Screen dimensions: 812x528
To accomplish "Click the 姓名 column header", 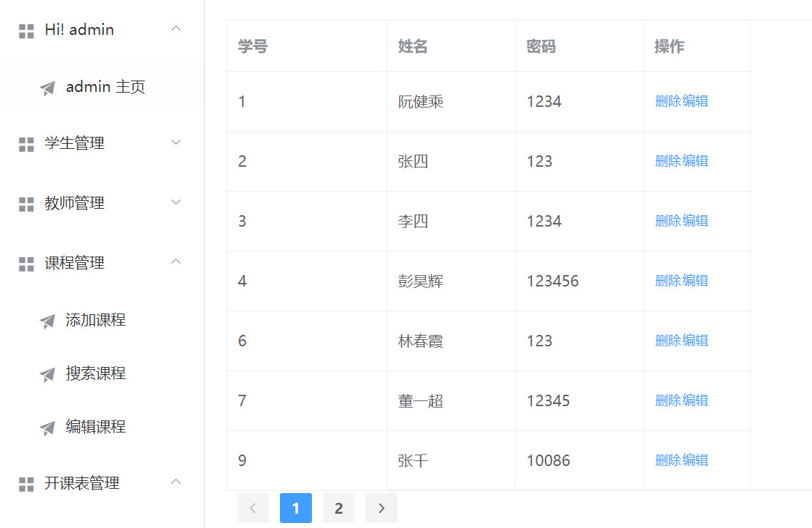I will [x=413, y=46].
